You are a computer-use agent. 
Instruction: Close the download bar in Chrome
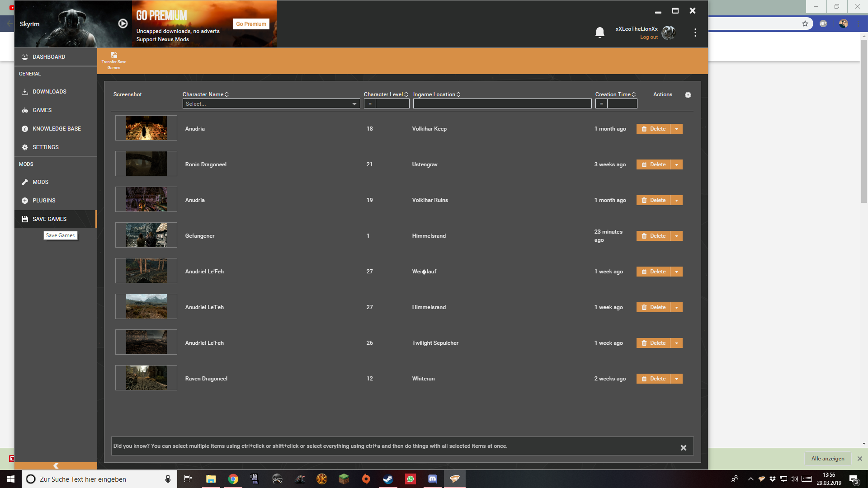[860, 459]
